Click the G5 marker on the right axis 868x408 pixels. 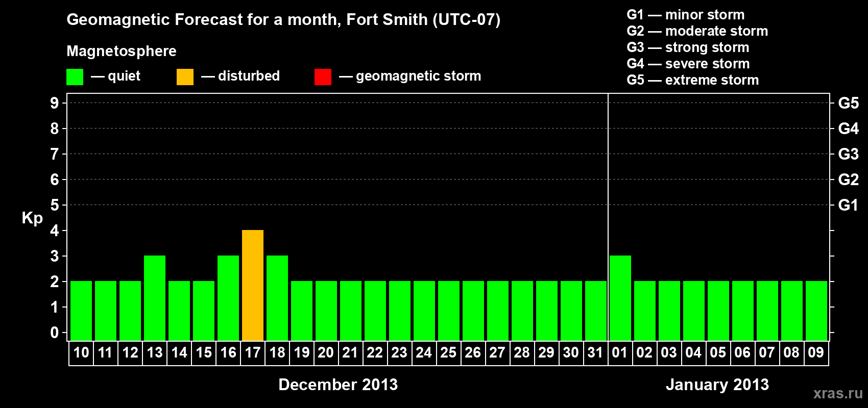point(849,103)
